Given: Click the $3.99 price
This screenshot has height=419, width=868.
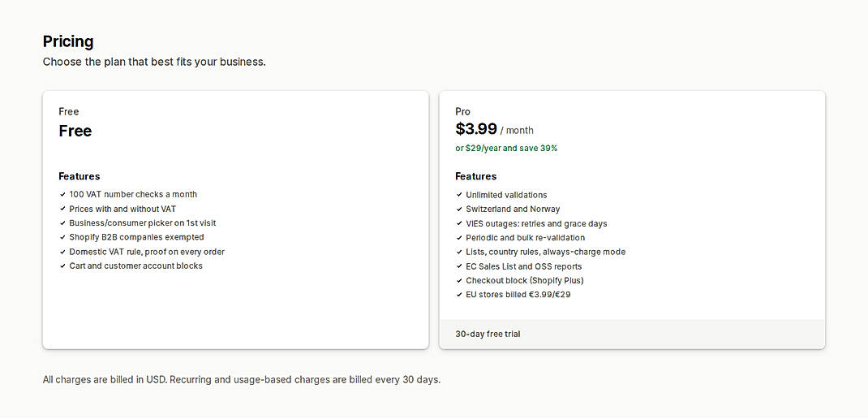Looking at the screenshot, I should point(476,129).
